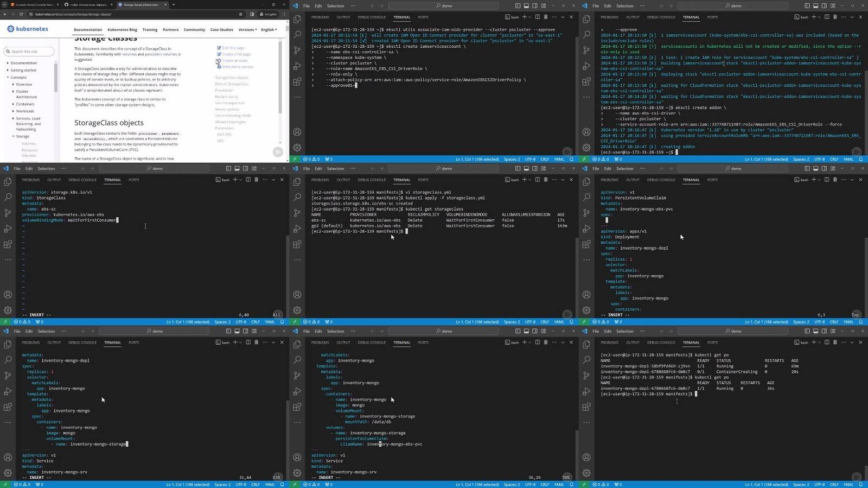This screenshot has height=488, width=868.
Task: Reload the Kubernetes docs browser page
Action: [22, 14]
